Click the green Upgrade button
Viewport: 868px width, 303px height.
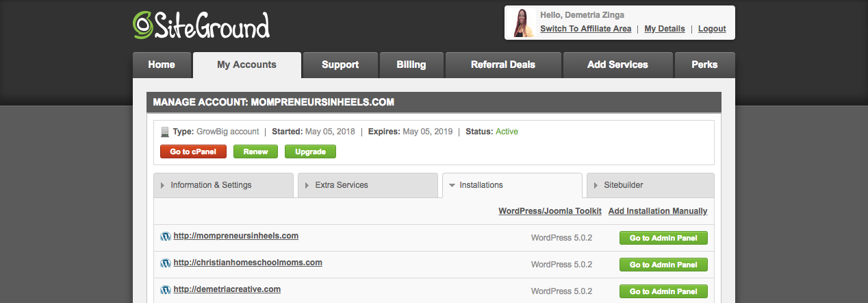tap(310, 151)
